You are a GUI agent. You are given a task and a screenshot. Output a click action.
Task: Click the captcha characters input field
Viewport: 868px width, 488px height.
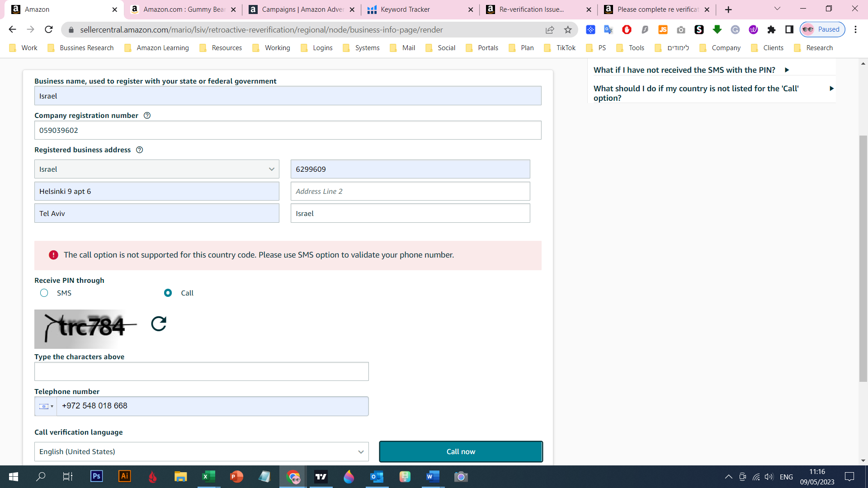tap(201, 371)
